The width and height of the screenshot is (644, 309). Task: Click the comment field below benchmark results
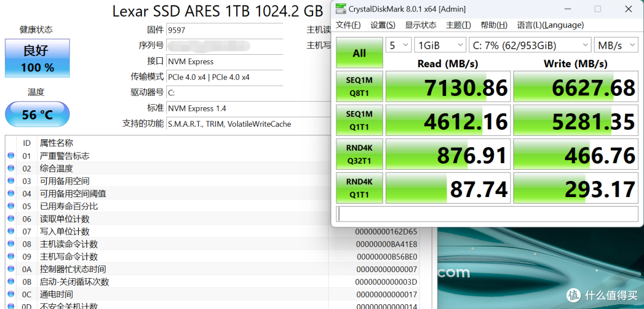tap(488, 214)
